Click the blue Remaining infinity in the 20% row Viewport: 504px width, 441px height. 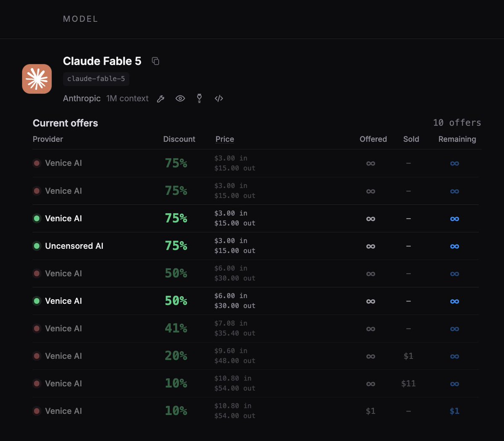coord(454,357)
